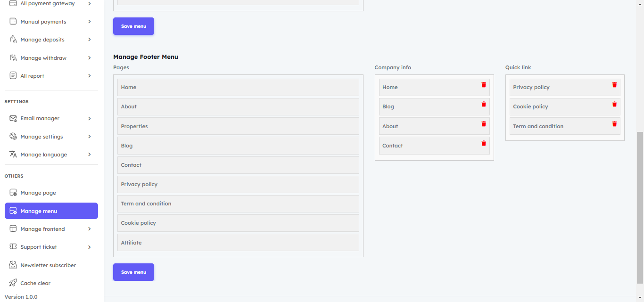The height and width of the screenshot is (302, 644).
Task: Save the footer menu changes
Action: (x=133, y=272)
